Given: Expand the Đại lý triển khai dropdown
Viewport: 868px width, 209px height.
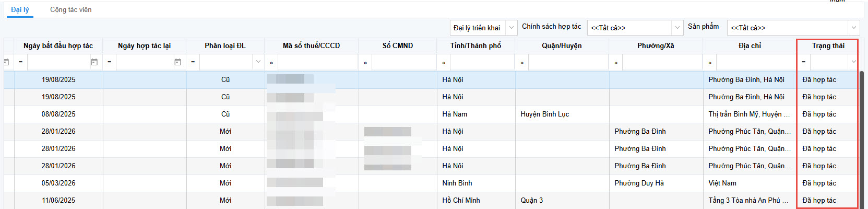Looking at the screenshot, I should click(512, 28).
